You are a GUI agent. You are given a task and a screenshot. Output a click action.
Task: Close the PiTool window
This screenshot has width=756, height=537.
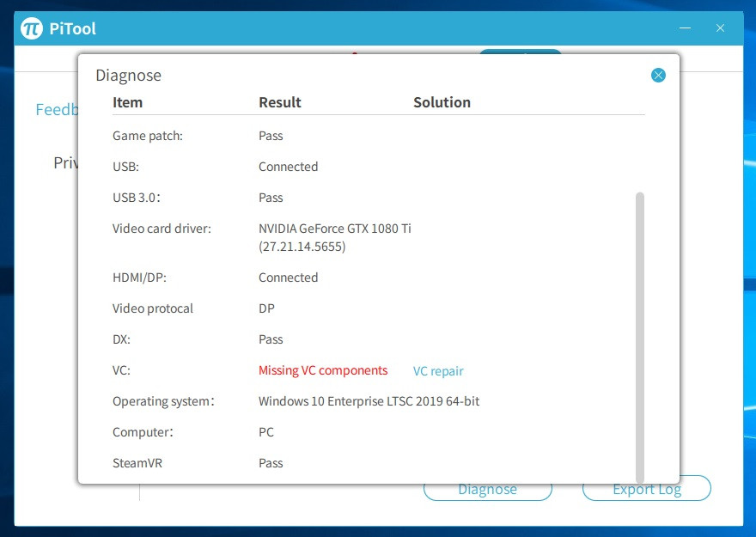pyautogui.click(x=720, y=28)
